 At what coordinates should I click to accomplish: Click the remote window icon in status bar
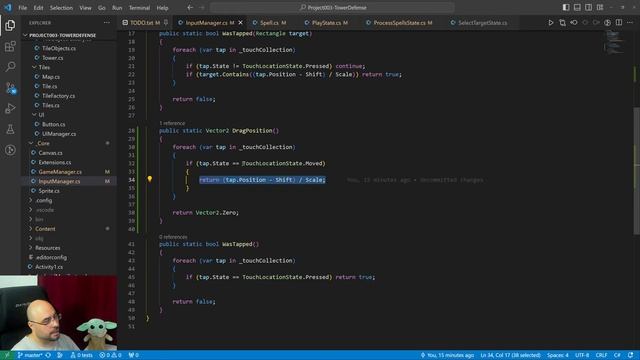pos(7,355)
